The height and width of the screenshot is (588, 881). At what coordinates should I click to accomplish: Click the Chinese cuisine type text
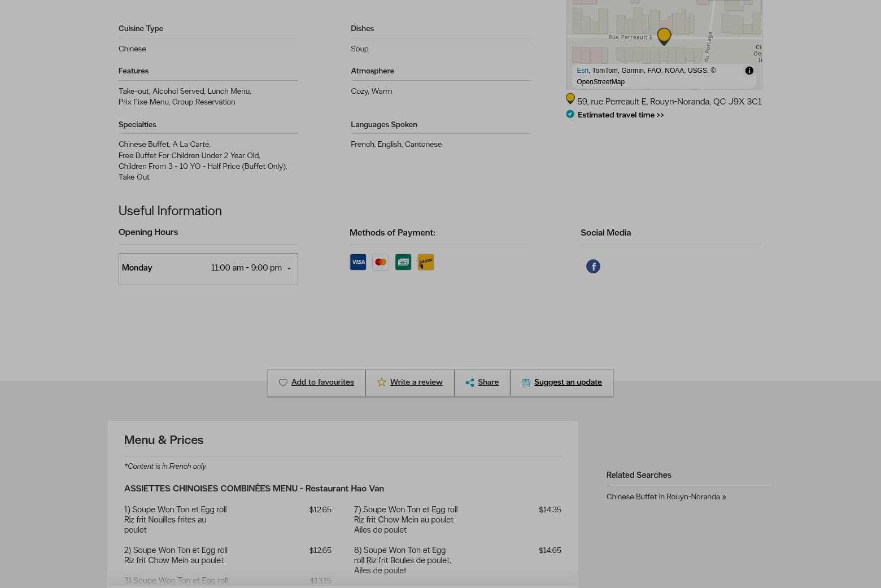[132, 49]
